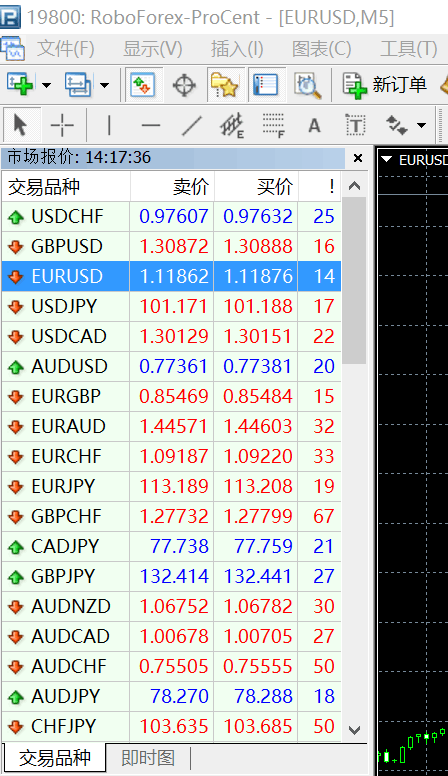
Task: Expand the arrows objects dropdown
Action: pos(421,125)
